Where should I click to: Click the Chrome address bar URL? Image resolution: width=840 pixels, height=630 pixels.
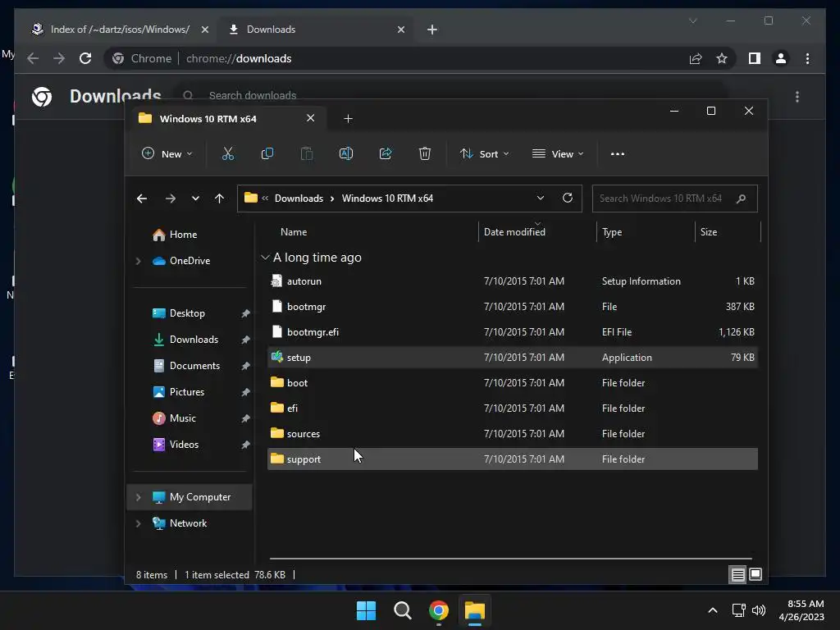click(x=239, y=58)
